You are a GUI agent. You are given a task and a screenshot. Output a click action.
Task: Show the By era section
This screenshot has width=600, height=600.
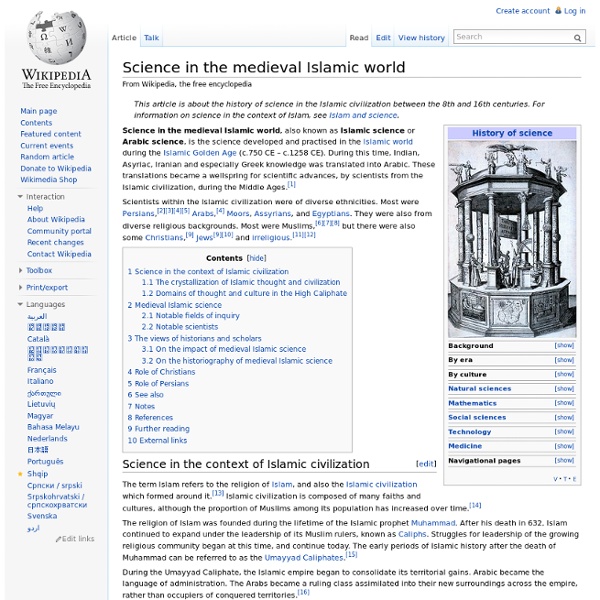[564, 360]
